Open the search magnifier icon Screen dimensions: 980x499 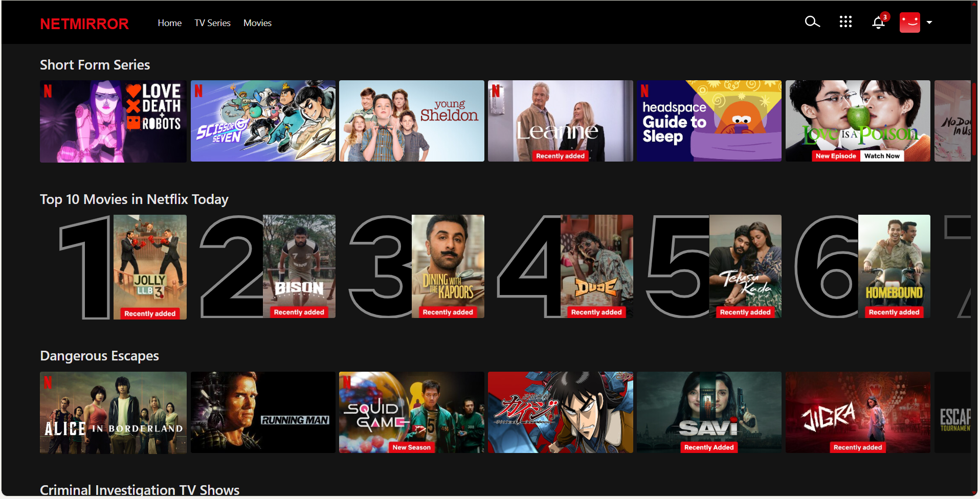pos(812,22)
